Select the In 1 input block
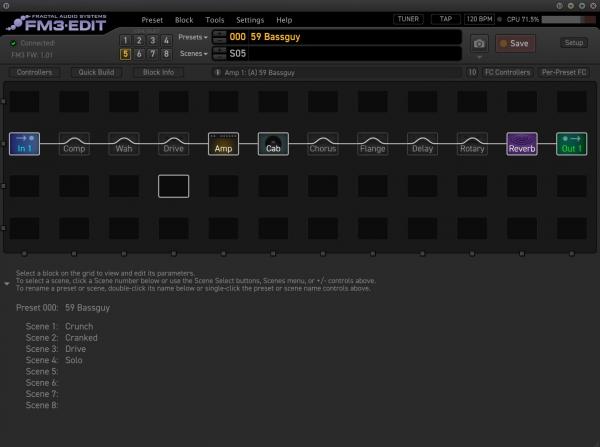Viewport: 600px width, 447px height. coord(24,144)
